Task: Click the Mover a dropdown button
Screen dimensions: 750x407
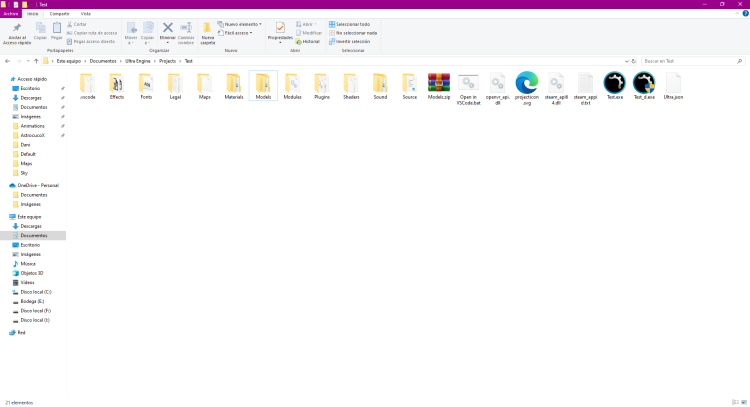Action: click(x=131, y=33)
